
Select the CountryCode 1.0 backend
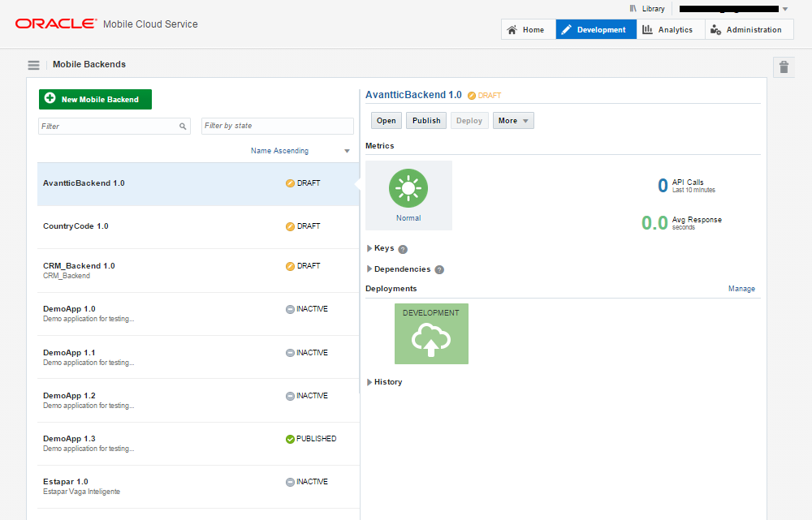click(x=198, y=227)
